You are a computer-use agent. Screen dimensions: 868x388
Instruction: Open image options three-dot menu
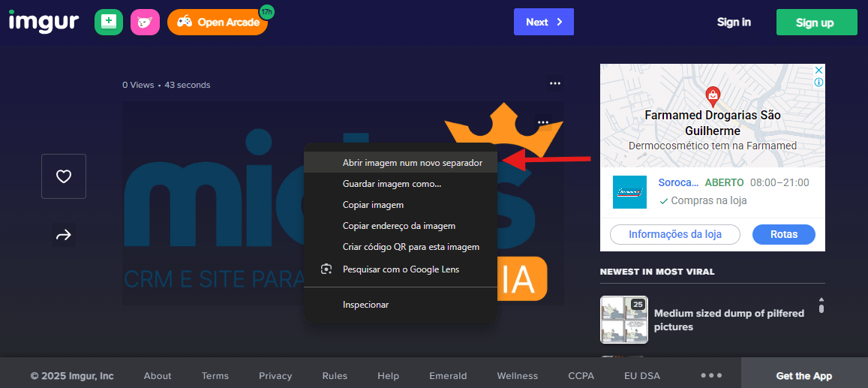click(x=543, y=122)
